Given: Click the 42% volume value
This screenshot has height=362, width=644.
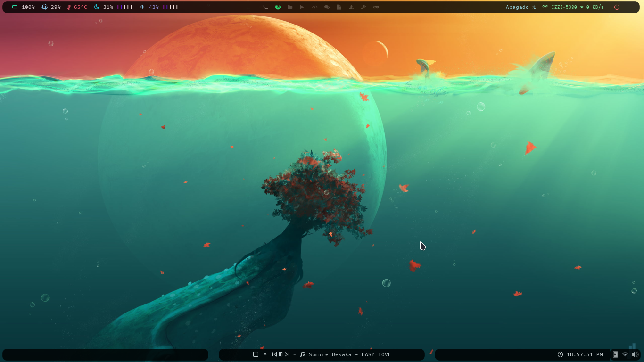Looking at the screenshot, I should 154,7.
